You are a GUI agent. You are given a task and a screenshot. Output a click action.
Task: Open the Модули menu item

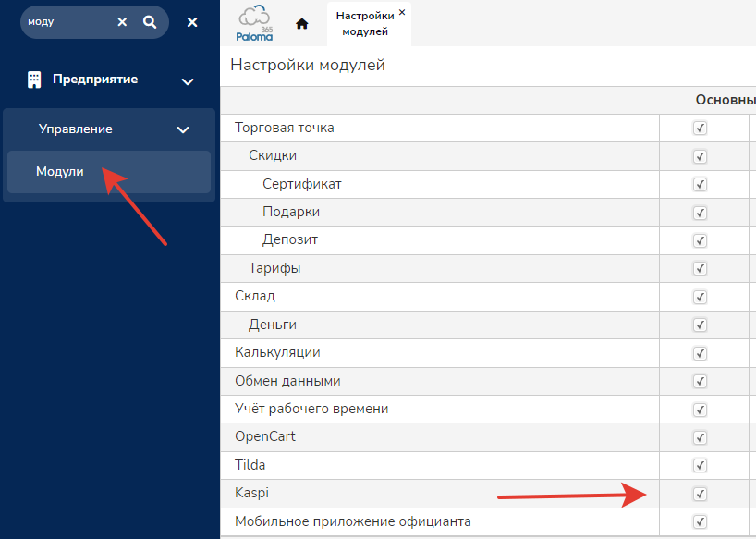[x=60, y=172]
